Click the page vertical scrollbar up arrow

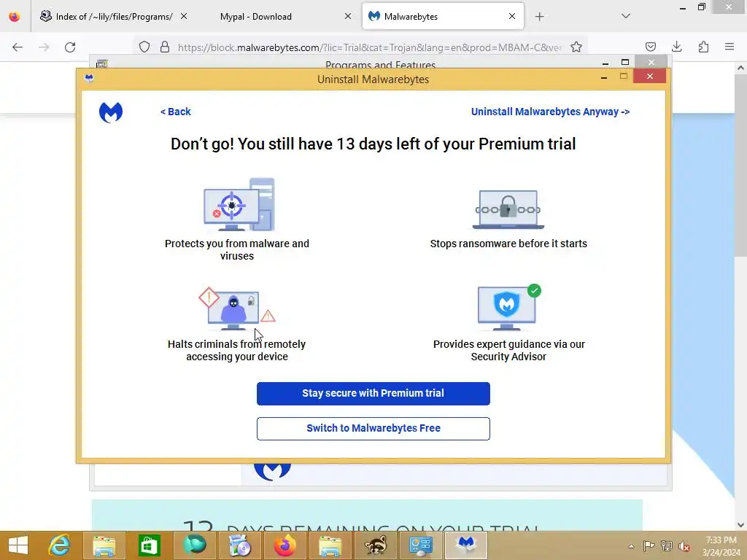tap(741, 68)
